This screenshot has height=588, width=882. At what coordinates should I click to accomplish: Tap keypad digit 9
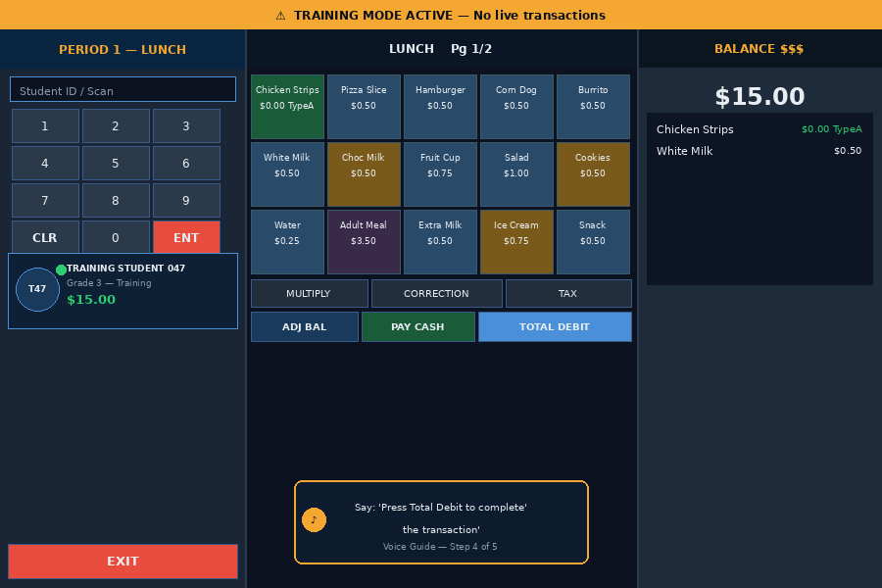(186, 200)
